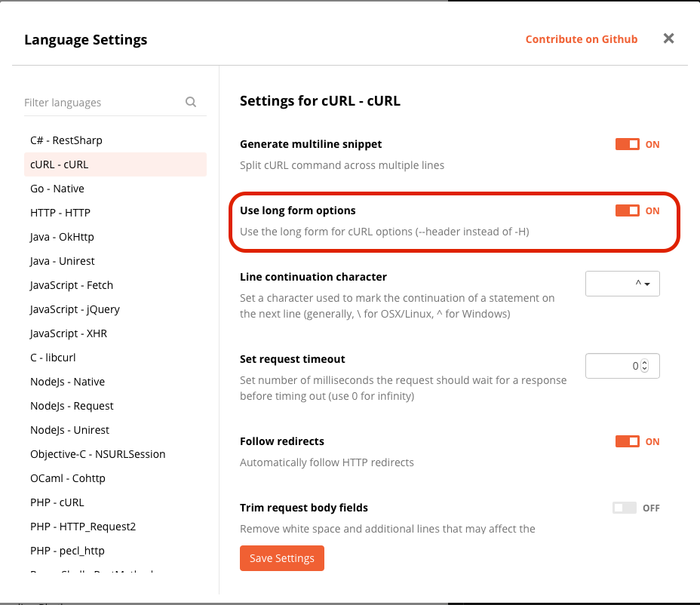The height and width of the screenshot is (605, 700).
Task: Select Objective-C - NSURLSession language
Action: pos(97,453)
